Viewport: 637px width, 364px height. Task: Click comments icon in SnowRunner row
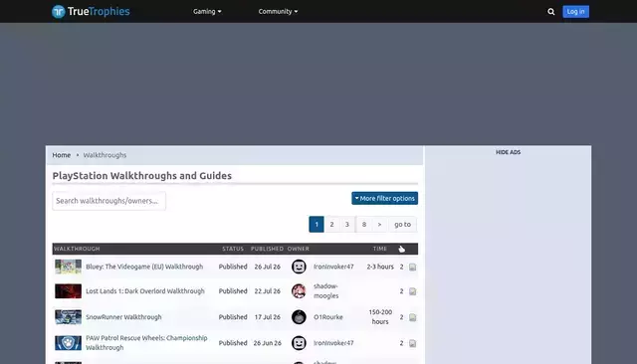(x=412, y=317)
